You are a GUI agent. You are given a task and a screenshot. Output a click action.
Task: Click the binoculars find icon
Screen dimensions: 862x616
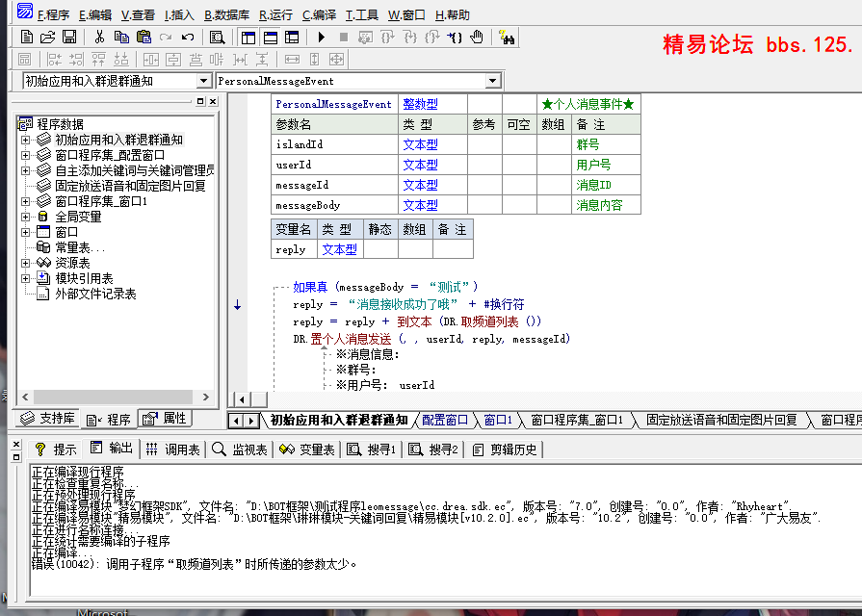509,38
